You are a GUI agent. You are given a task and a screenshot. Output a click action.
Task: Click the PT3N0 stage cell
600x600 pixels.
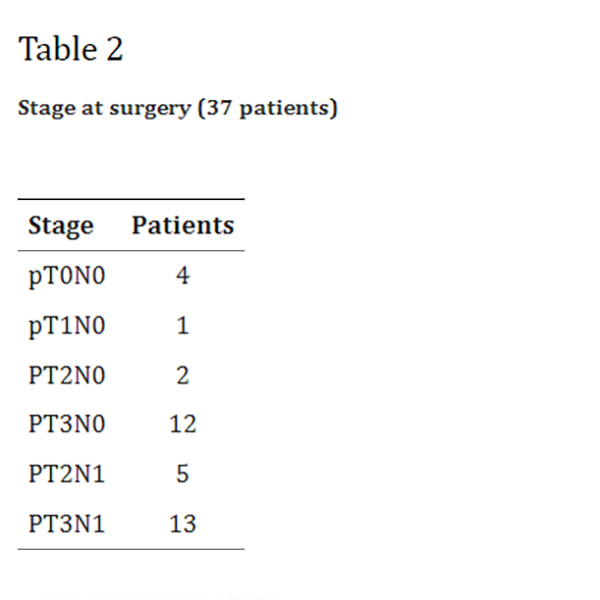[x=66, y=425]
